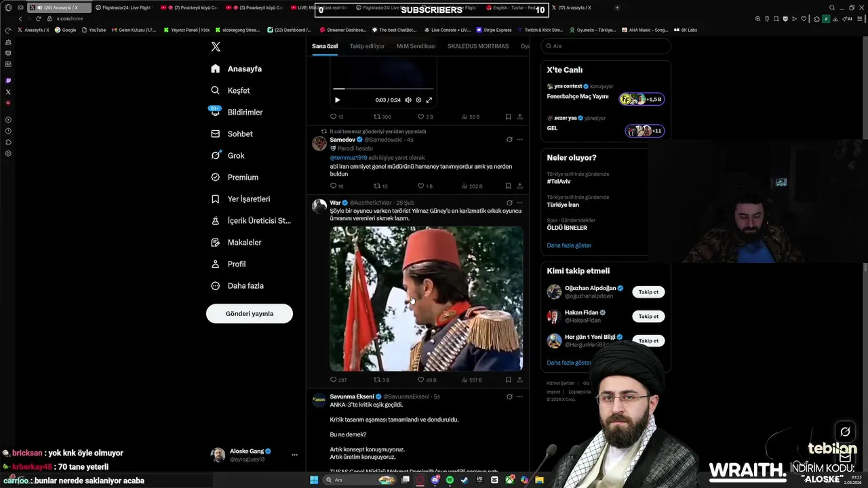
Task: Open War's tweet image of man in fez
Action: pos(427,299)
